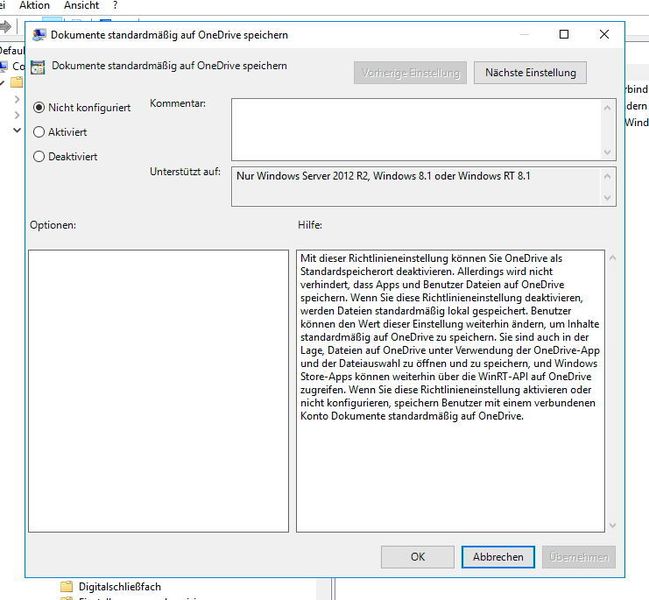Screen dimensions: 649x600
Task: Click the Optionen label
Action: [x=53, y=225]
